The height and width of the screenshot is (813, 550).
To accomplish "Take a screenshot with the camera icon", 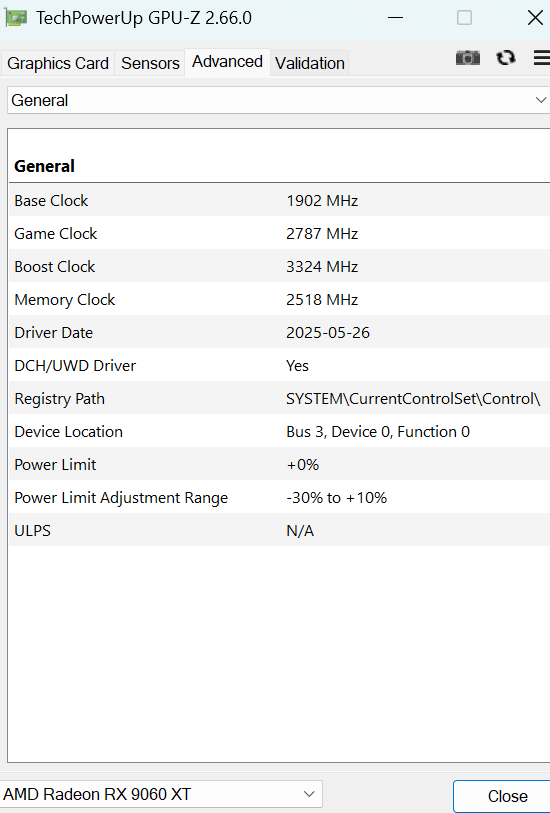I will (468, 58).
